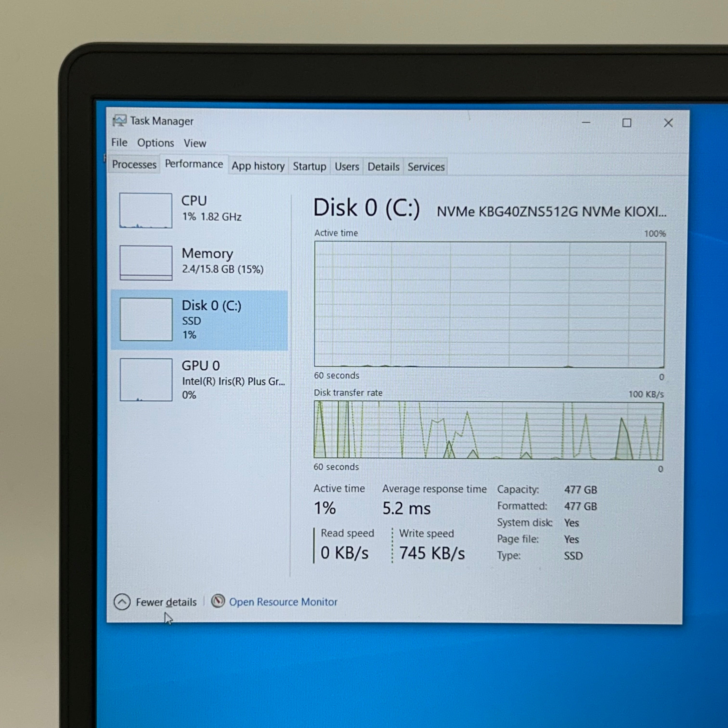The height and width of the screenshot is (728, 728).
Task: Close the Task Manager window
Action: coord(668,123)
